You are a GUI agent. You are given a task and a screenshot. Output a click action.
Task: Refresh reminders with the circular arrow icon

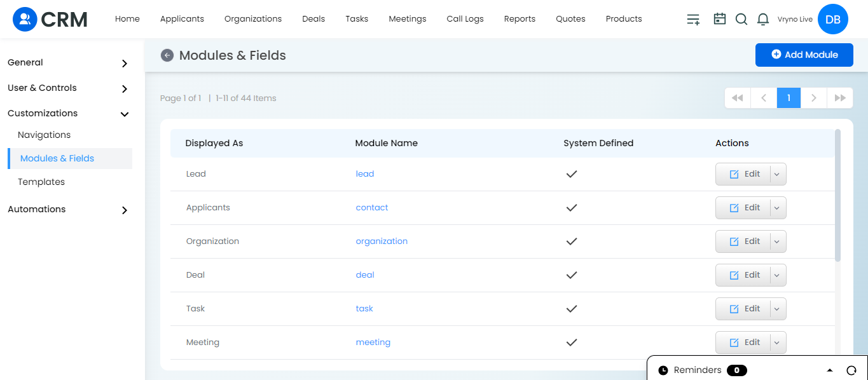(x=851, y=370)
